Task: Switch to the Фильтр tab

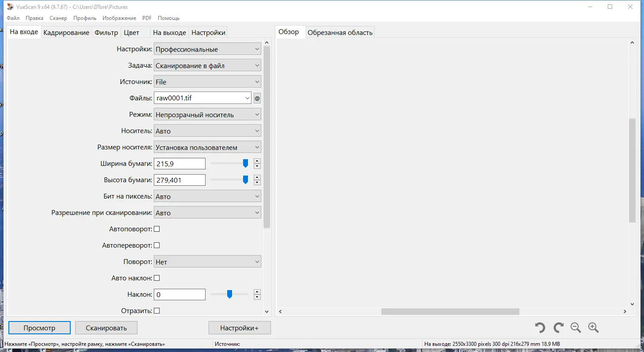Action: coord(106,33)
